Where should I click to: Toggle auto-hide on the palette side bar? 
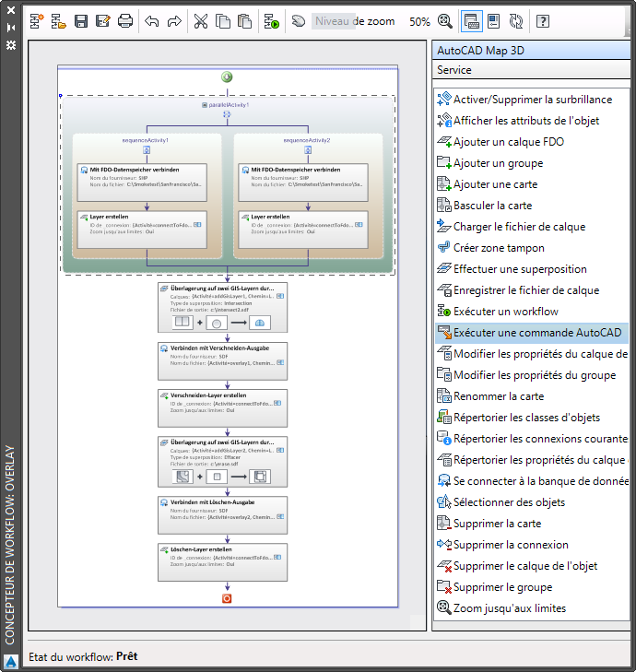click(11, 28)
